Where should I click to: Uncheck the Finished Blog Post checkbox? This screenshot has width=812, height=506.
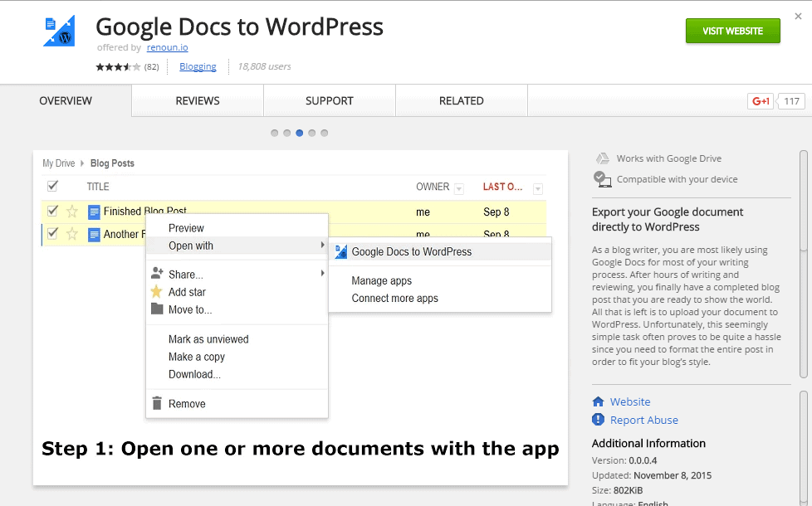pyautogui.click(x=52, y=211)
